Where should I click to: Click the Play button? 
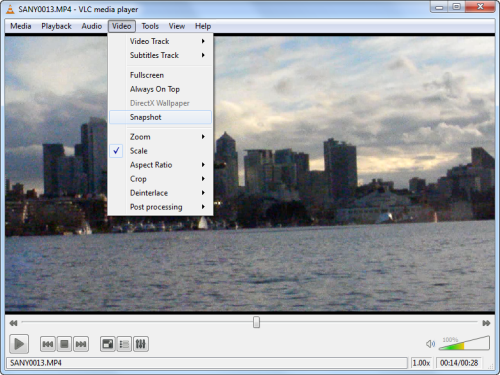tap(19, 344)
